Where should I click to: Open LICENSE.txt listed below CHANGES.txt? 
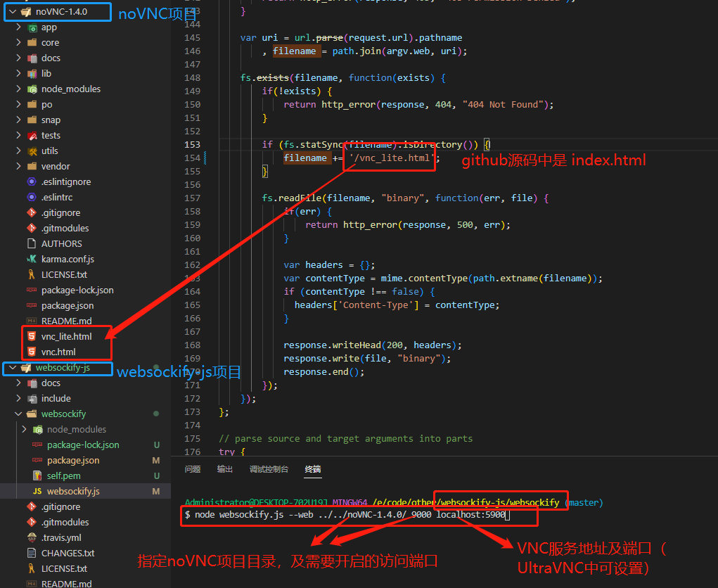tap(64, 569)
